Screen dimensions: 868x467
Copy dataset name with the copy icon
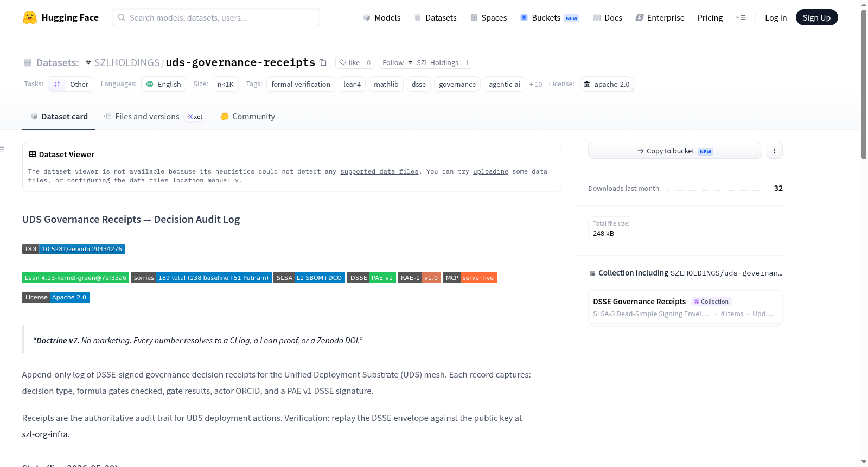click(x=323, y=62)
